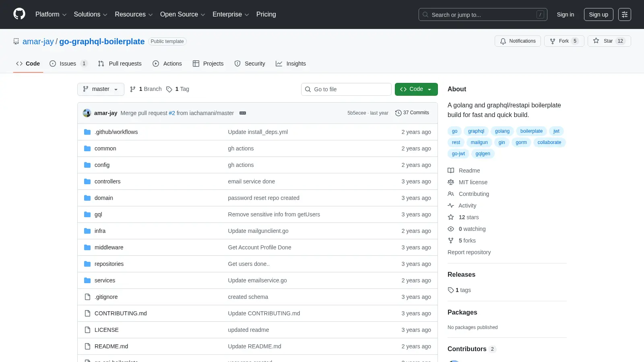Open 'Update mailgunclient.go' commit message
The image size is (644, 362).
(x=258, y=231)
